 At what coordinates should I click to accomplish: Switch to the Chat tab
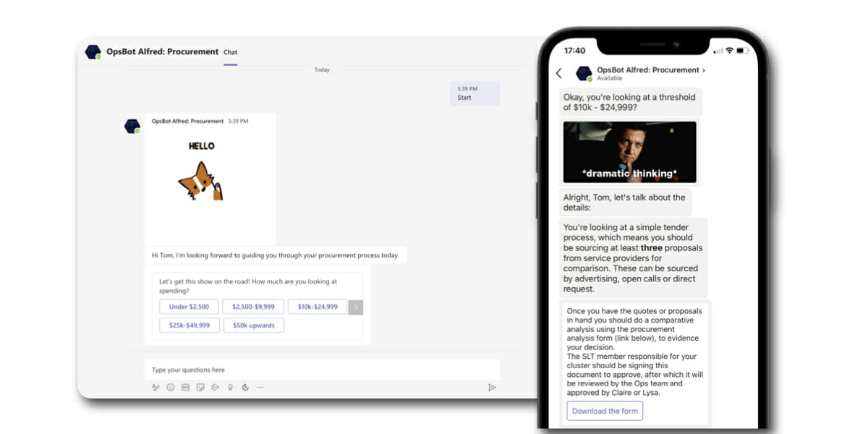[230, 53]
